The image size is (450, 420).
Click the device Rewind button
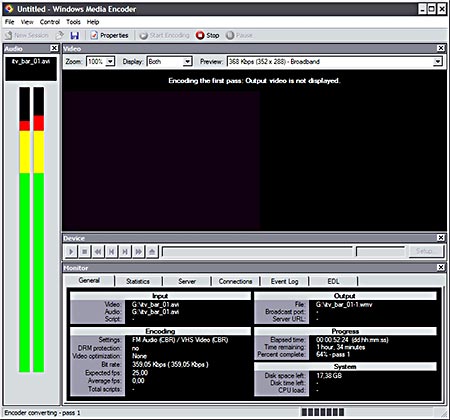(98, 251)
